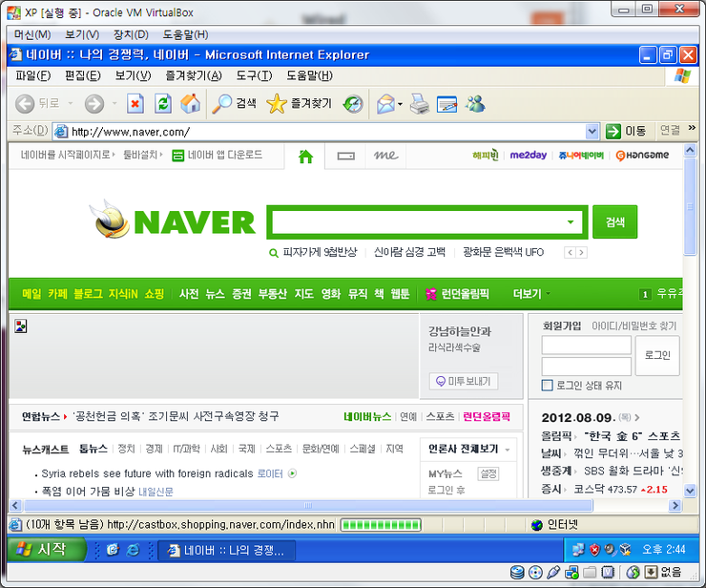Click the London Olympics ribbon icon
The image size is (706, 588).
point(431,294)
